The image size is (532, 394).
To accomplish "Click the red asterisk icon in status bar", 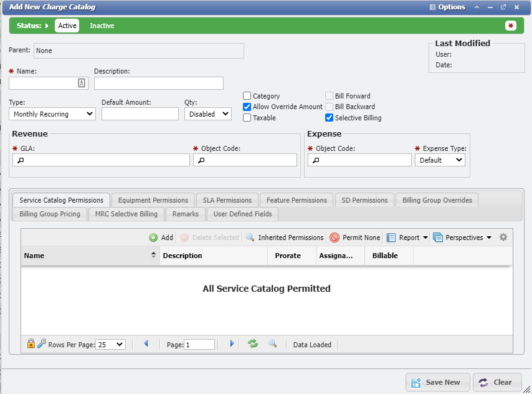I will pyautogui.click(x=511, y=26).
